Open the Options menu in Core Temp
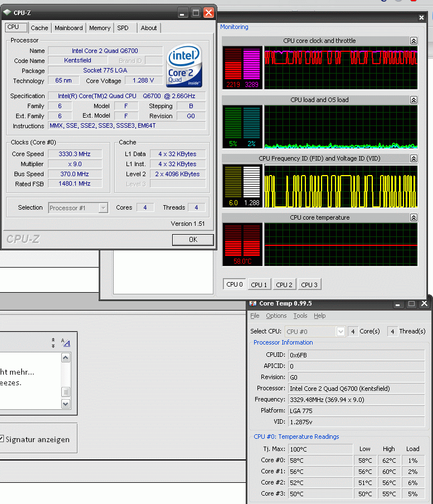 click(x=276, y=316)
